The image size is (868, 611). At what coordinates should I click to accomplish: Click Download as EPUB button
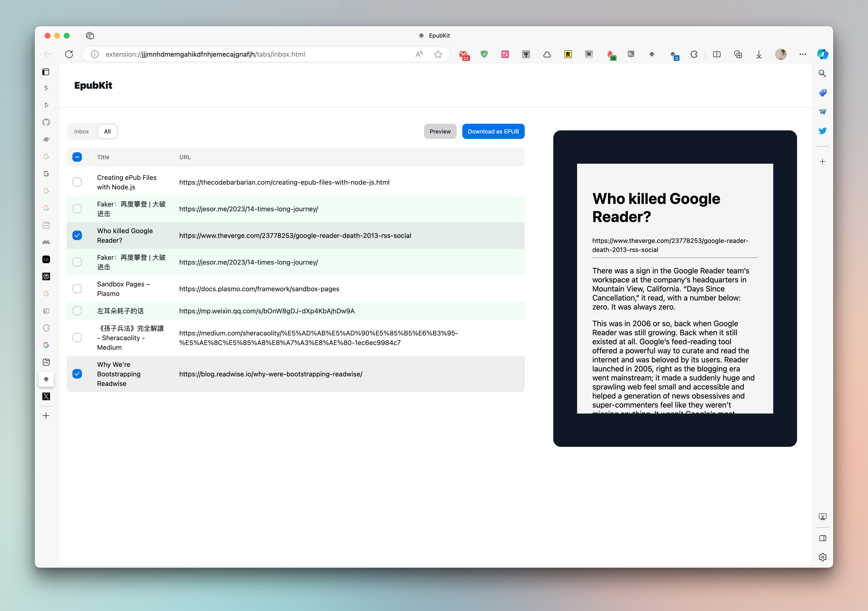click(493, 132)
